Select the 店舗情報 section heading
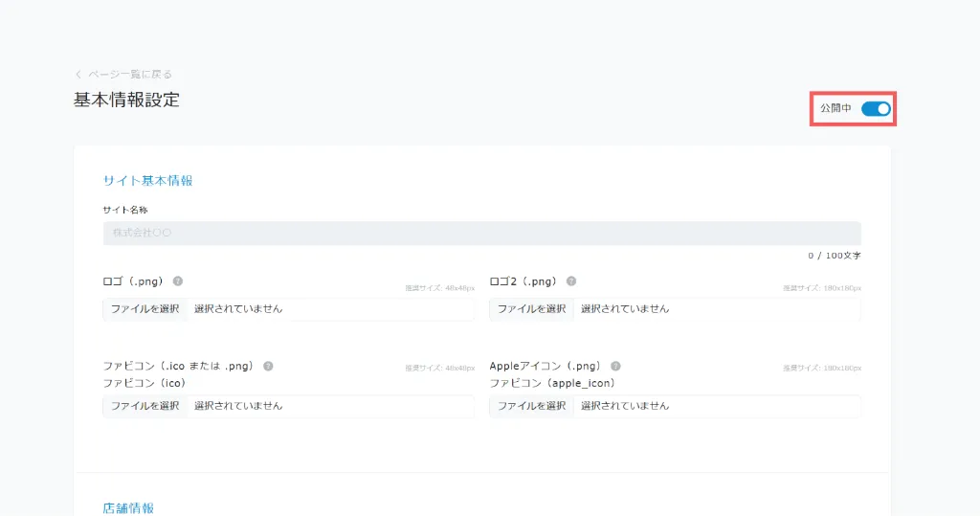 [x=128, y=508]
